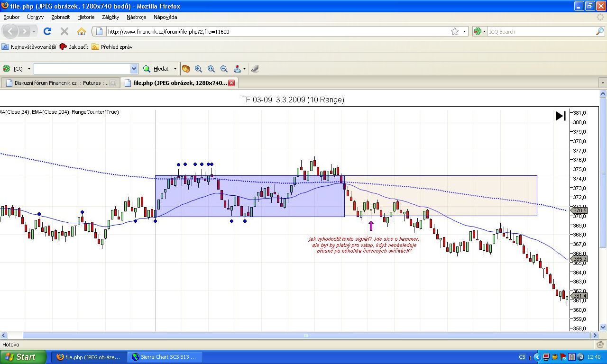
Task: Click the vertical scrollbar down arrow
Action: (603, 327)
